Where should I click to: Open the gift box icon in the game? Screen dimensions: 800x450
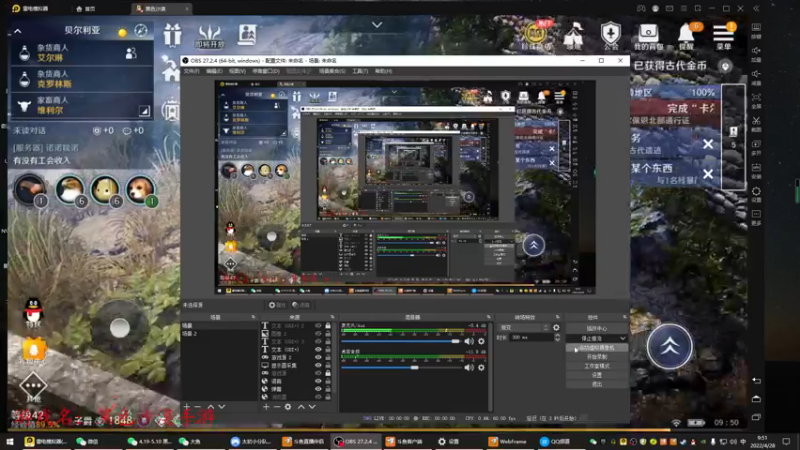tap(172, 35)
